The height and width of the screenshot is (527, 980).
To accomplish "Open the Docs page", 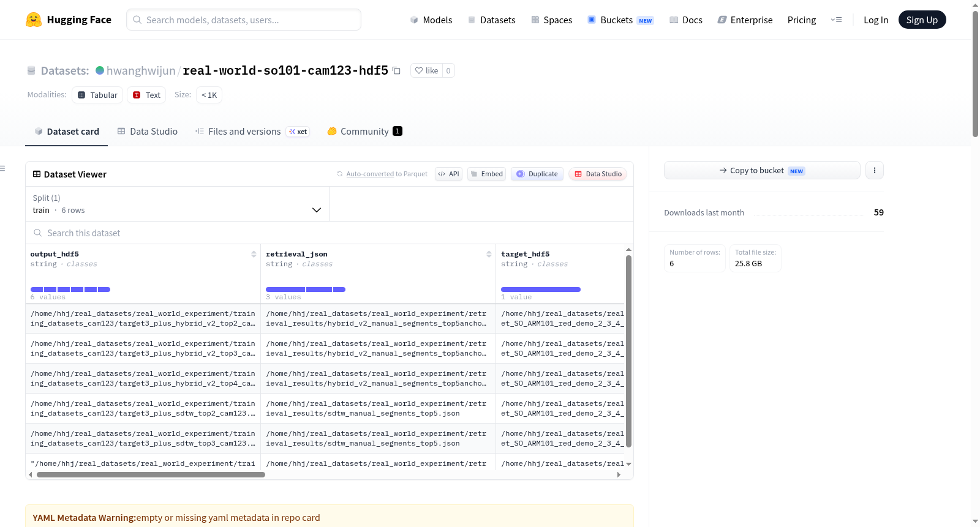I will click(x=686, y=20).
